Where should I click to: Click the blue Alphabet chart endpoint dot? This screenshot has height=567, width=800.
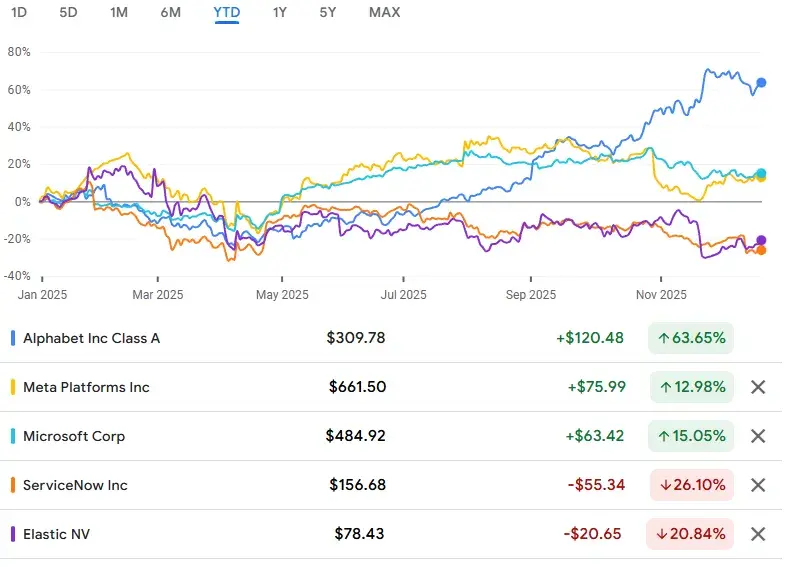[761, 83]
